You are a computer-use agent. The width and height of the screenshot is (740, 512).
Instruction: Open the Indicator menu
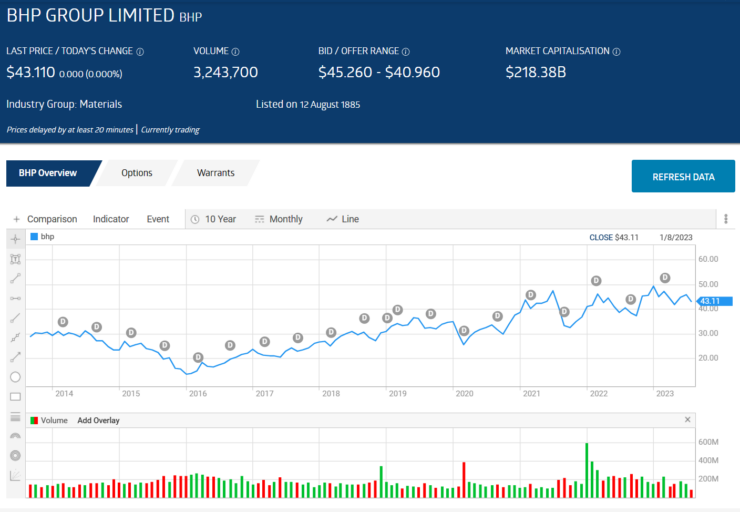111,219
